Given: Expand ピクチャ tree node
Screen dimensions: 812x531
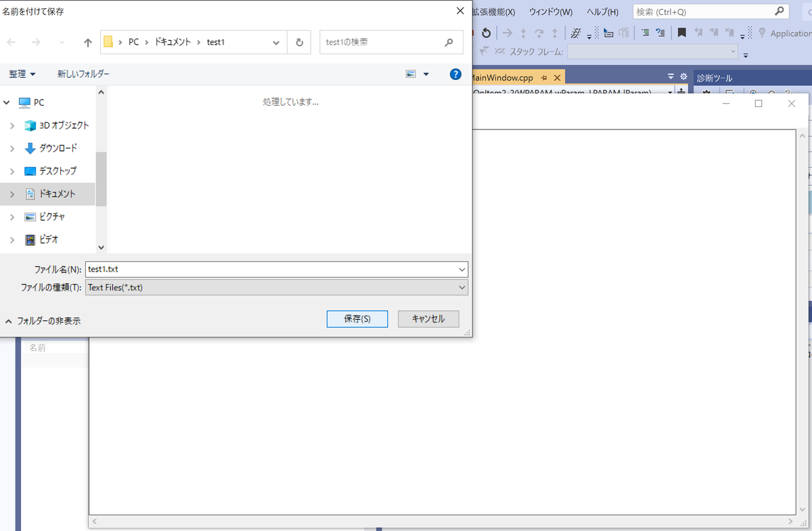Looking at the screenshot, I should tap(12, 217).
